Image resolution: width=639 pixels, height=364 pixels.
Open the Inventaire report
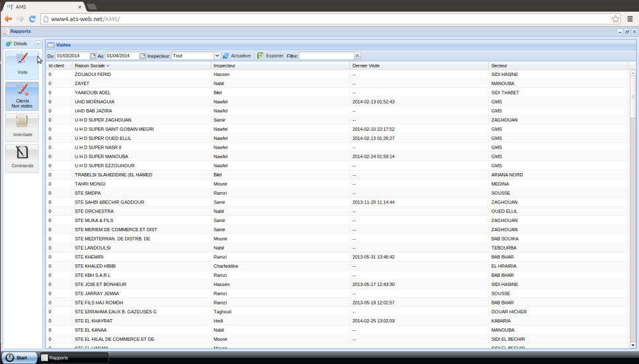pyautogui.click(x=22, y=127)
